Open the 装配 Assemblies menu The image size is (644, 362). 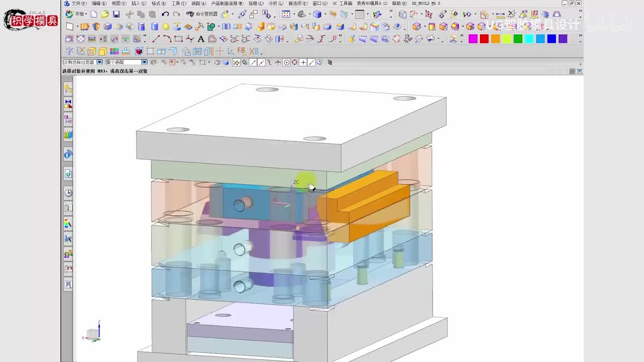pyautogui.click(x=199, y=4)
